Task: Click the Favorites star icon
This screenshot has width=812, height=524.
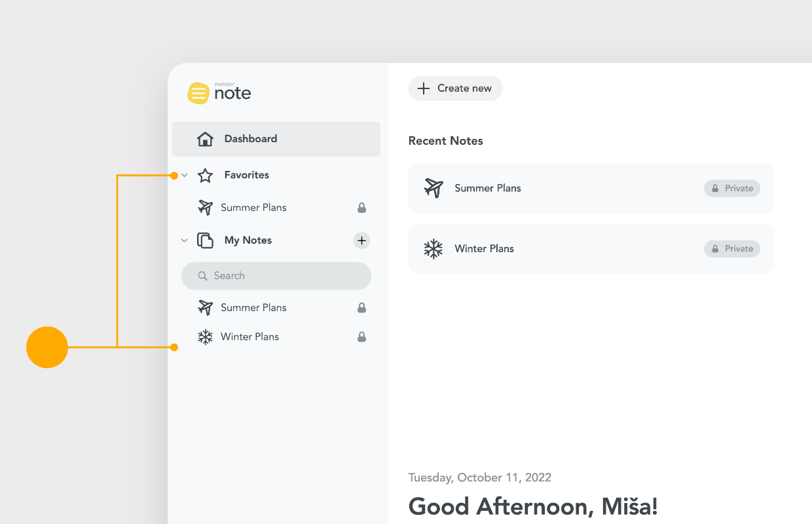Action: pyautogui.click(x=205, y=176)
